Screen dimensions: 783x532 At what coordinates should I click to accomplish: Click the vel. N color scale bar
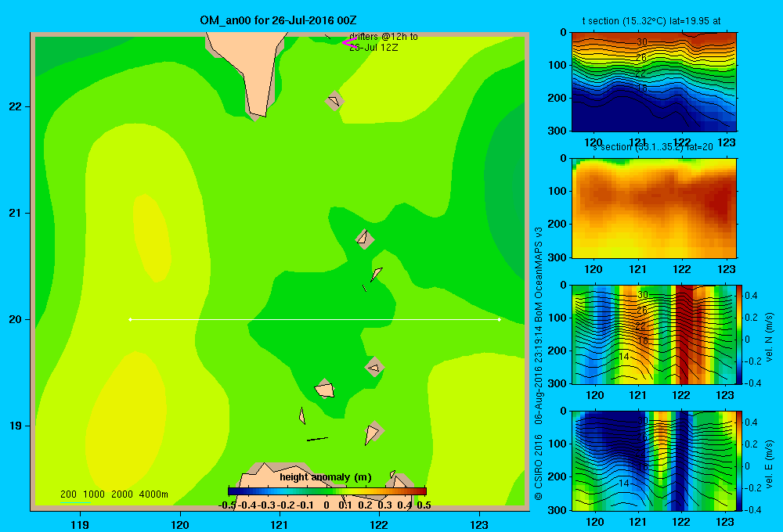(x=740, y=334)
